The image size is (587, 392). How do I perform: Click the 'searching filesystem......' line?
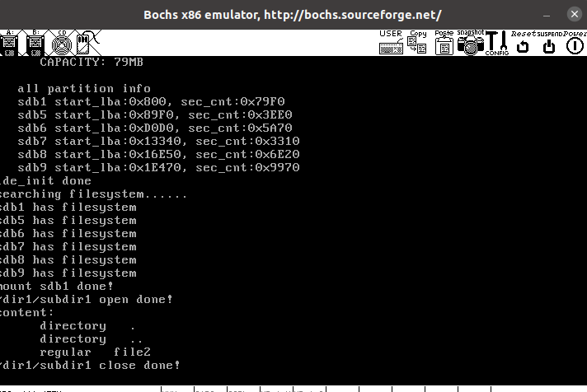click(x=94, y=194)
